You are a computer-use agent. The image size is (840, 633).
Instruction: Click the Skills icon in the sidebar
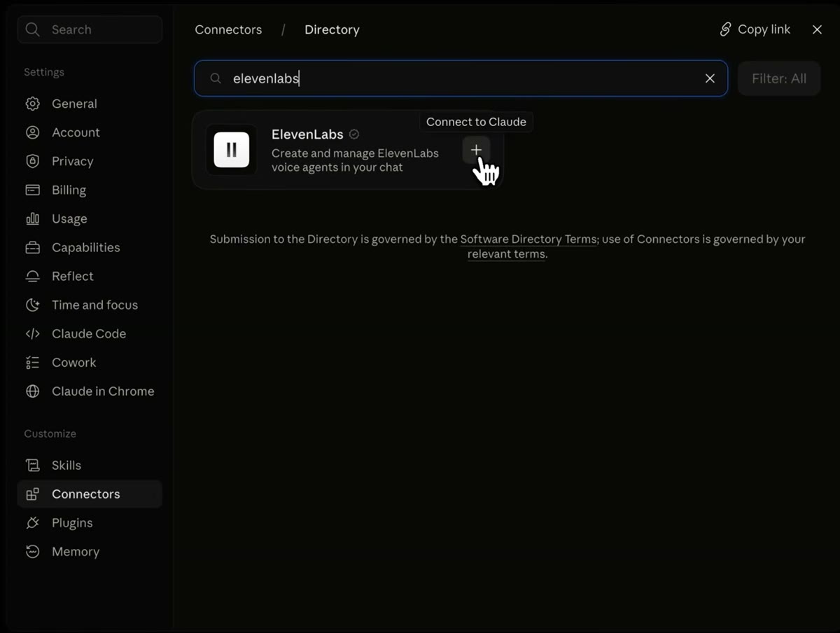[32, 465]
